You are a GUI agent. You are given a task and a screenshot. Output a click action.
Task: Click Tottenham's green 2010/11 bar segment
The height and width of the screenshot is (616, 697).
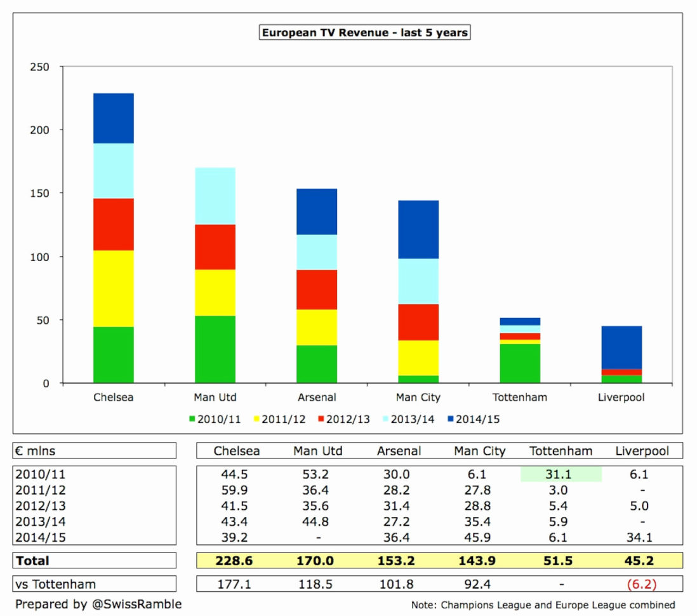(x=520, y=363)
